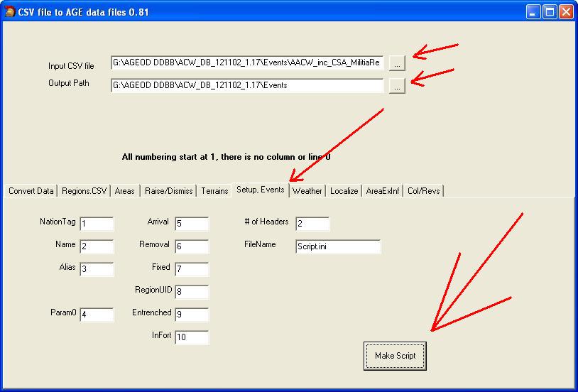The image size is (578, 392).
Task: Switch to the Col/Revs tab
Action: (423, 191)
